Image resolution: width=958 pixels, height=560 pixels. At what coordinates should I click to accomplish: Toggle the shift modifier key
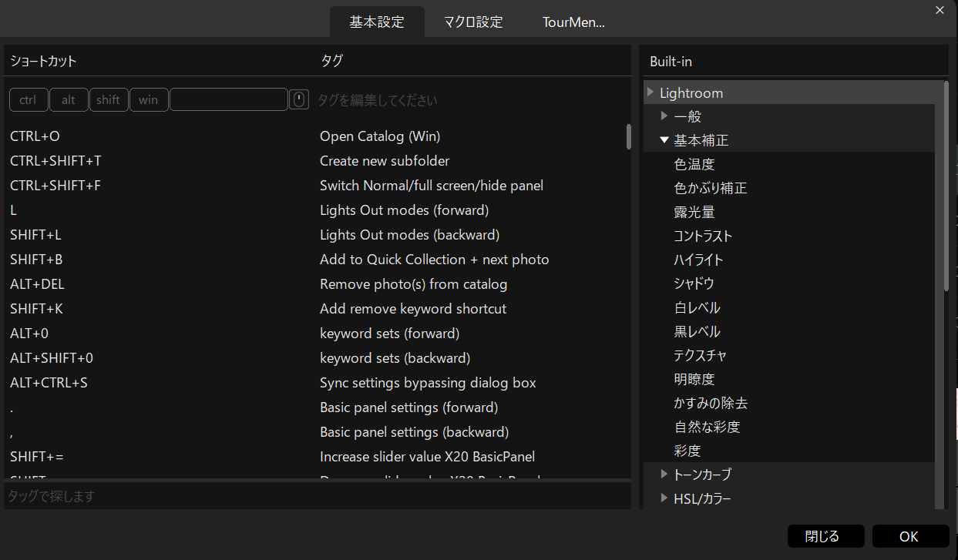tap(109, 99)
